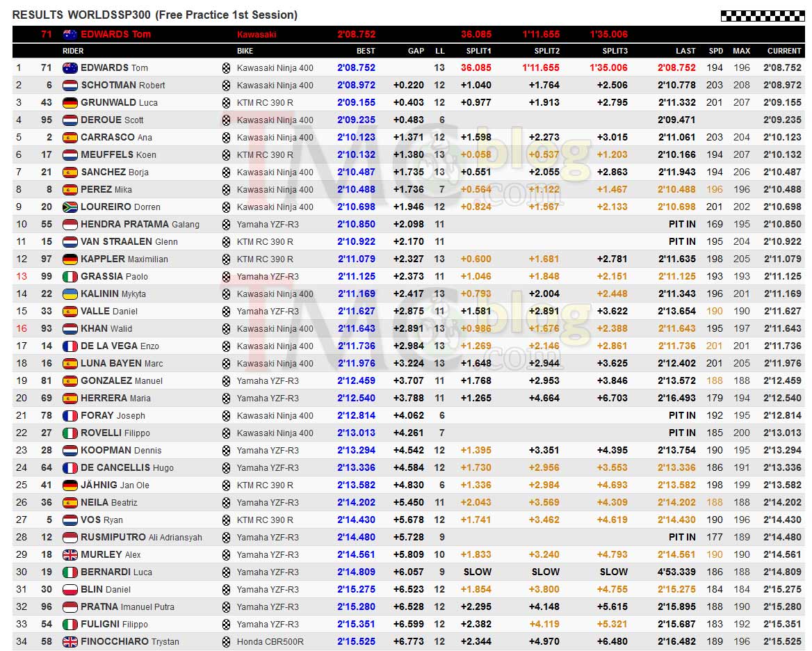Click the tyre icon in BERNARDI Luca row
This screenshot has height=651, width=812.
[x=227, y=572]
